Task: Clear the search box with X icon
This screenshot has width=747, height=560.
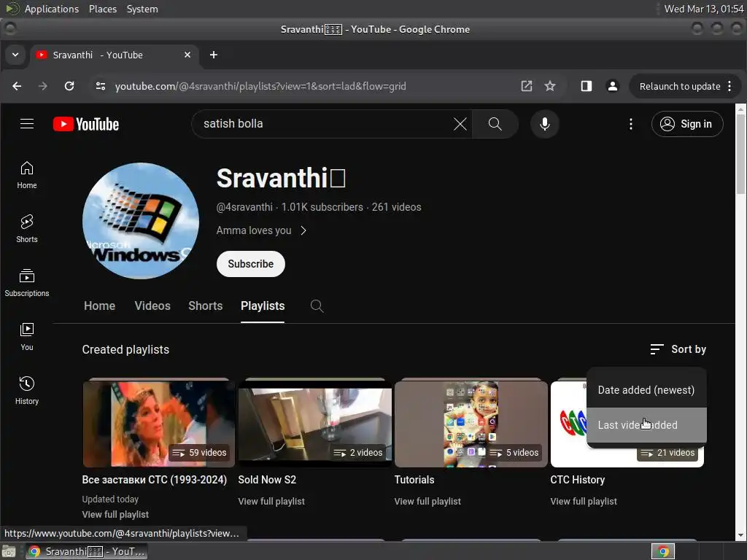Action: pyautogui.click(x=460, y=124)
